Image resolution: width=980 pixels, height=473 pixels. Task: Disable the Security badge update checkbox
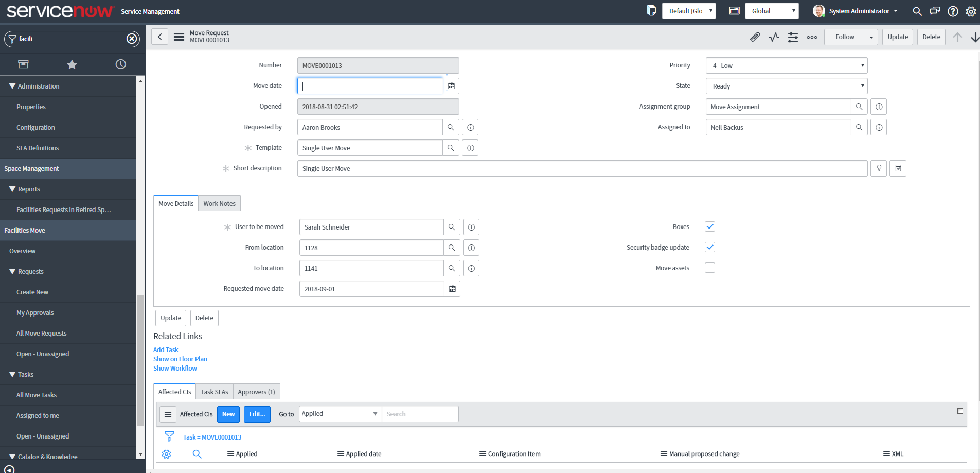pyautogui.click(x=710, y=247)
